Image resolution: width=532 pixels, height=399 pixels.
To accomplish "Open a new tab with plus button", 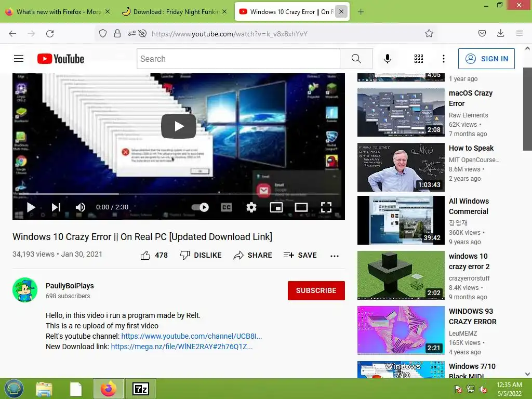I will click(x=361, y=12).
